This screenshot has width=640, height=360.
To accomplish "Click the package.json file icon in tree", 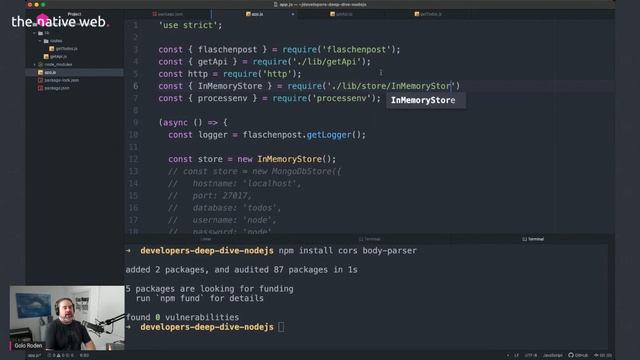I will click(x=40, y=88).
